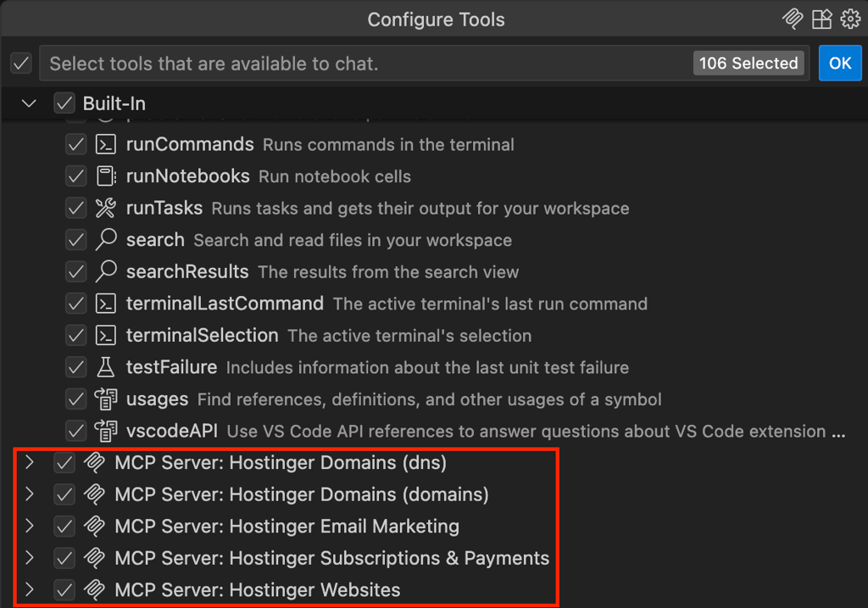Select the searchResults tool label

click(x=187, y=272)
